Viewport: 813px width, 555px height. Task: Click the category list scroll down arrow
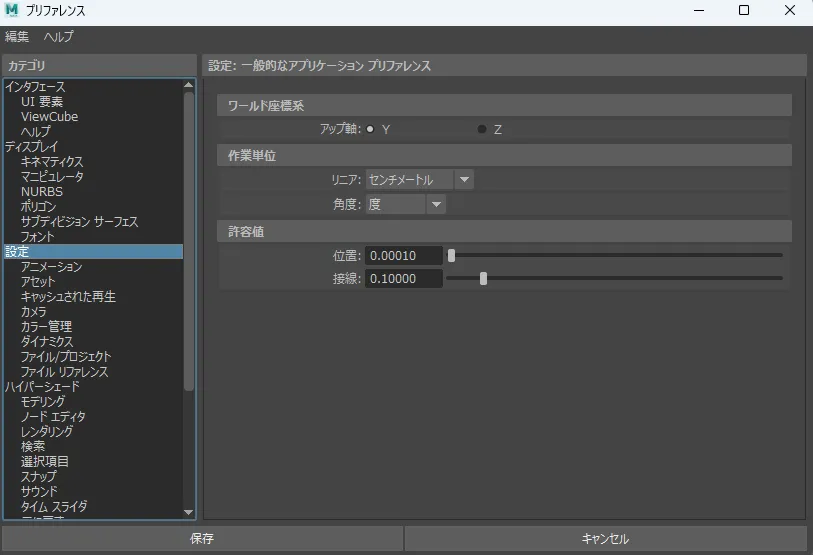(x=189, y=512)
